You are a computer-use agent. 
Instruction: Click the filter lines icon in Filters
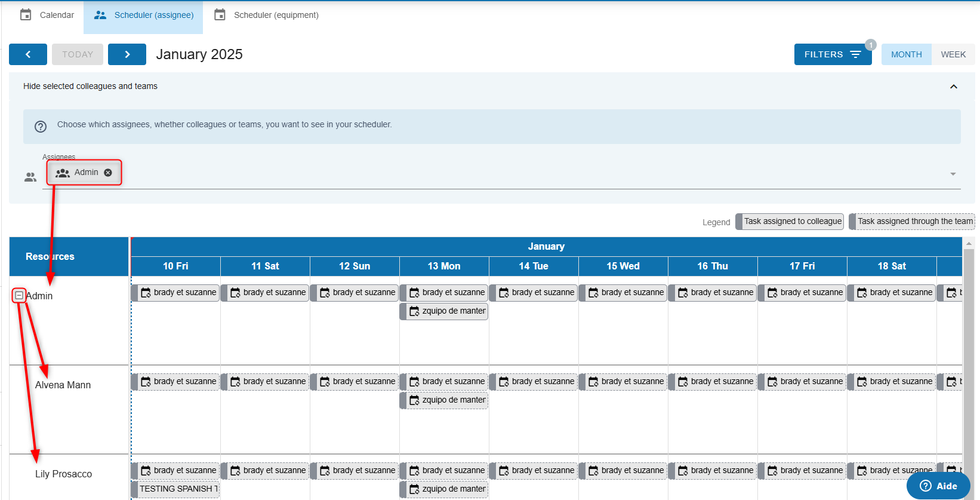tap(855, 54)
